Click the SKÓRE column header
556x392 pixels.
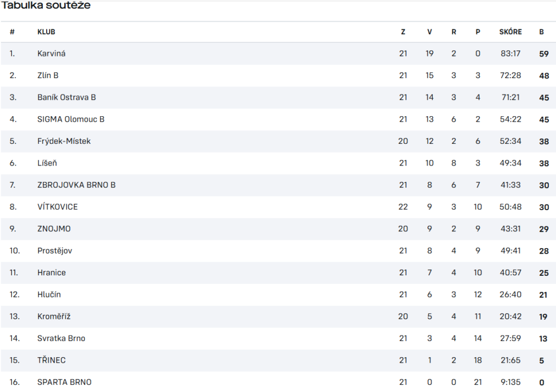click(x=510, y=32)
